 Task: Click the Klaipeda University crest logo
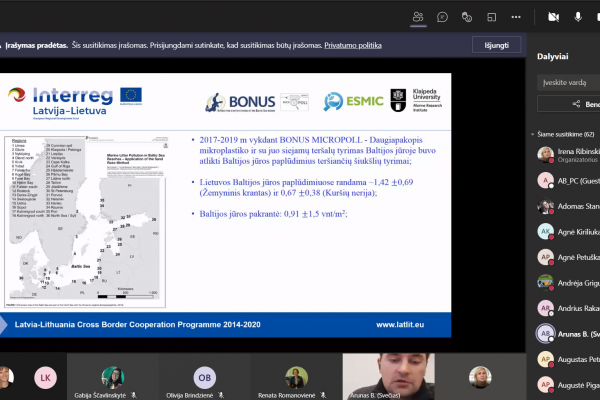pyautogui.click(x=398, y=100)
